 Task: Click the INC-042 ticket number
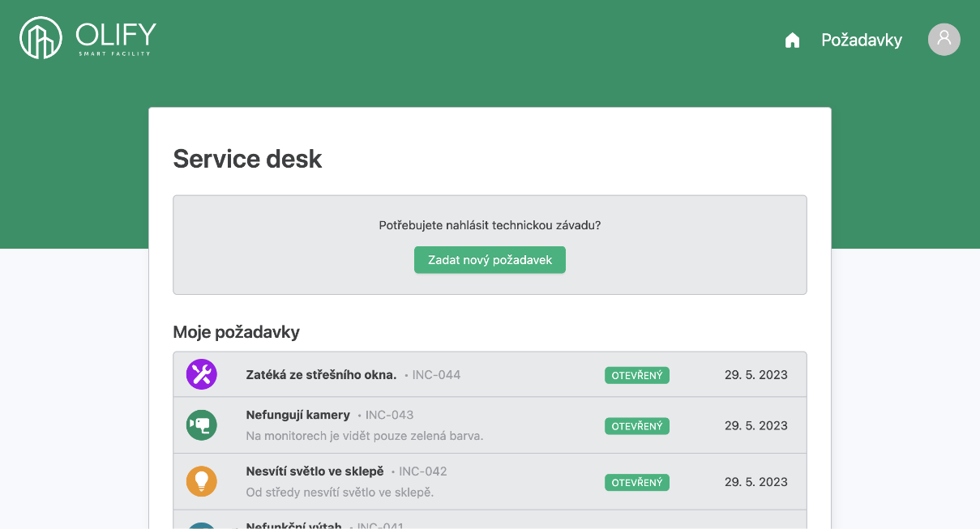pyautogui.click(x=422, y=471)
